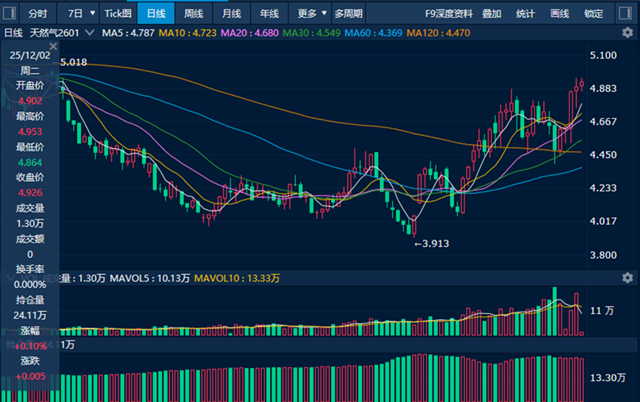Click the MA20 : 4.680 indicator label
The height and width of the screenshot is (402, 640).
point(250,33)
